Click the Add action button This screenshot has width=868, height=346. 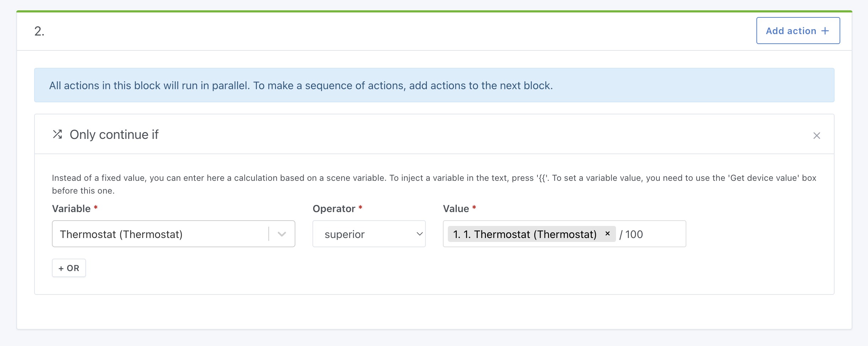click(x=798, y=31)
